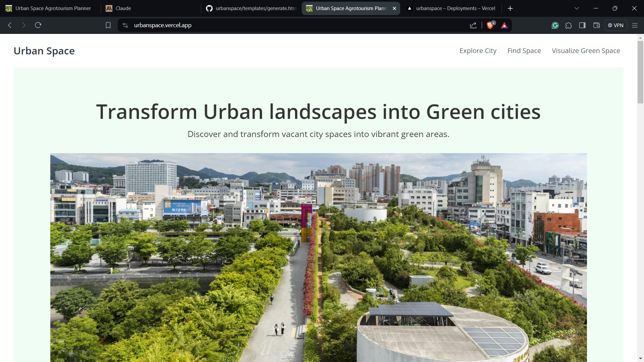Open the browser main menu

click(x=635, y=25)
